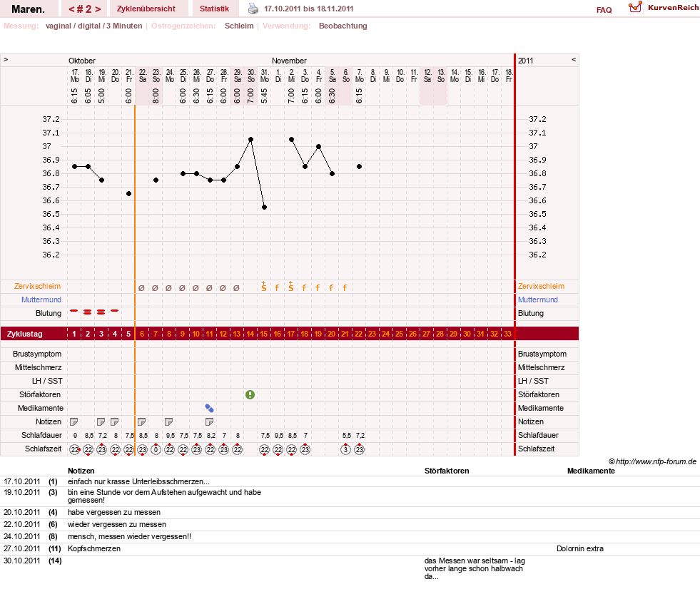700x614 pixels.
Task: Click the sleep time circle on day 1
Action: pos(74,449)
